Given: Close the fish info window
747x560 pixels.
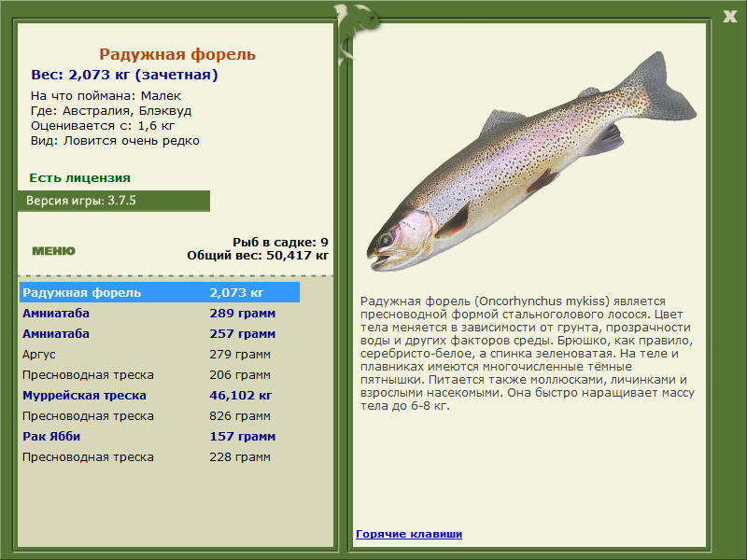Looking at the screenshot, I should [x=729, y=17].
